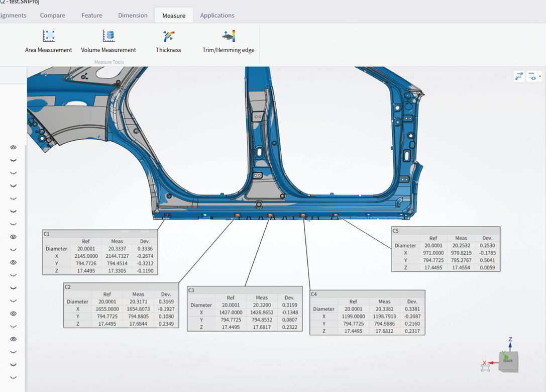Image resolution: width=546 pixels, height=392 pixels.
Task: Click the measured Z value 17.3305
Action: point(117,271)
